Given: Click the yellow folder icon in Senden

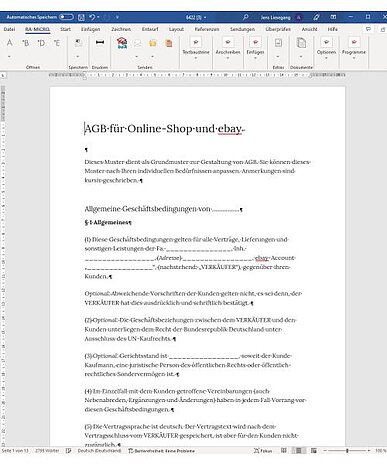Looking at the screenshot, I should (153, 43).
